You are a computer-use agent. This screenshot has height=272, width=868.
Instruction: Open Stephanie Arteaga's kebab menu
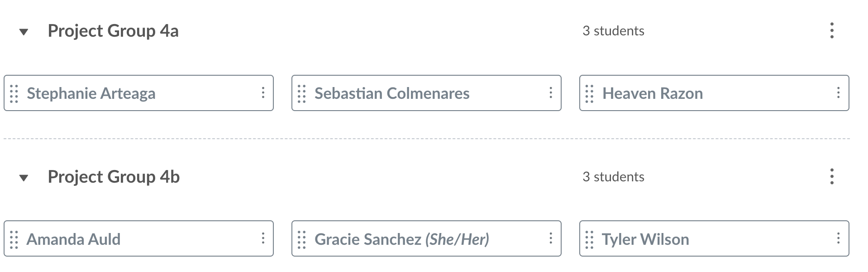pyautogui.click(x=263, y=93)
